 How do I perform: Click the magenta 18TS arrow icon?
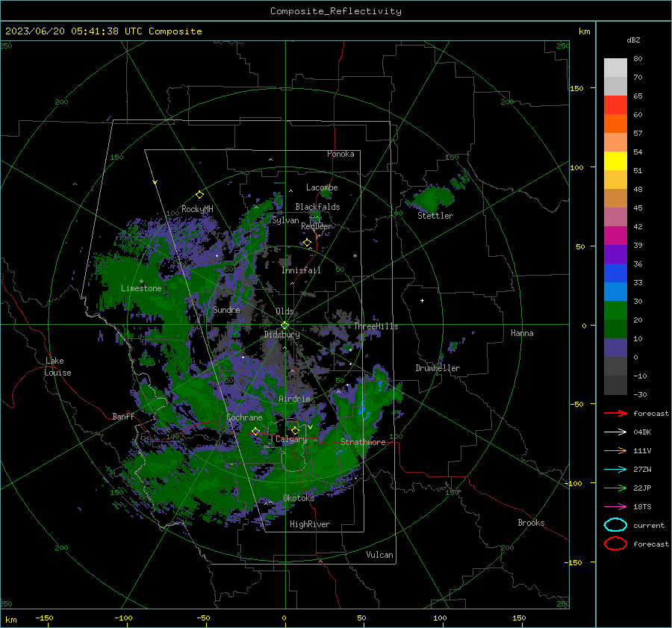615,507
